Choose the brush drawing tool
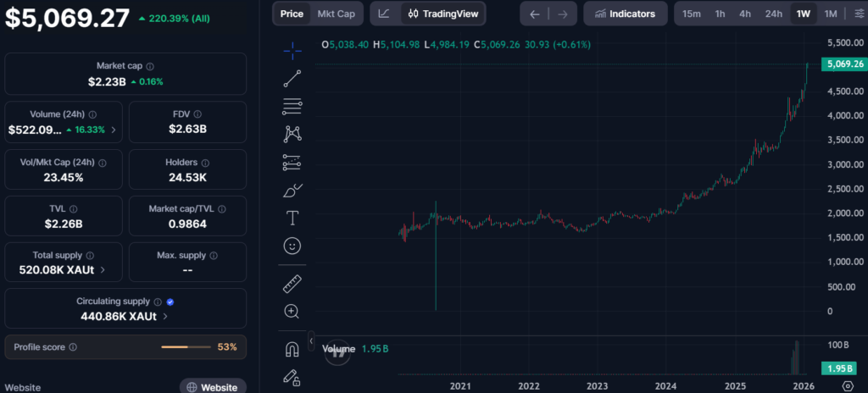The image size is (868, 393). (292, 191)
